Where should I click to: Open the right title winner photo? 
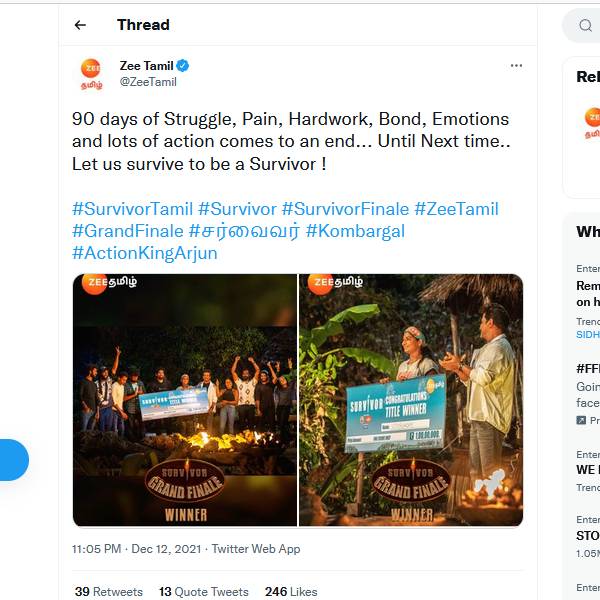tap(411, 400)
